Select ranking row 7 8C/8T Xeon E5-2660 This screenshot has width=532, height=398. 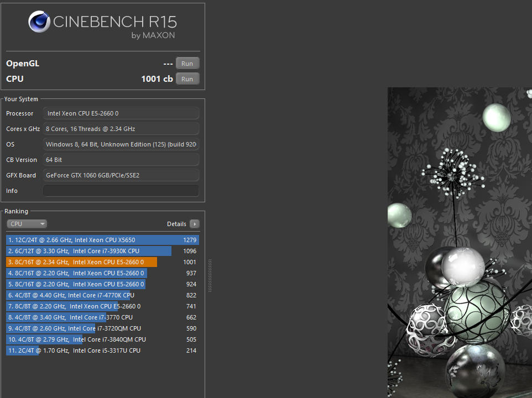102,306
